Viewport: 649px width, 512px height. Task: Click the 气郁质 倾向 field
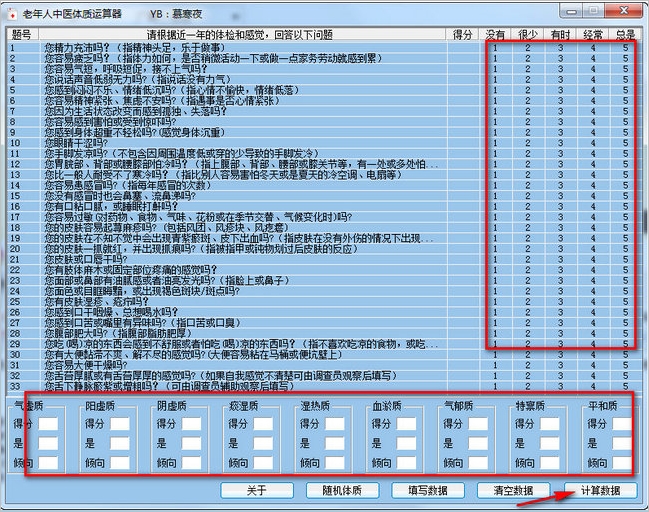coord(478,463)
